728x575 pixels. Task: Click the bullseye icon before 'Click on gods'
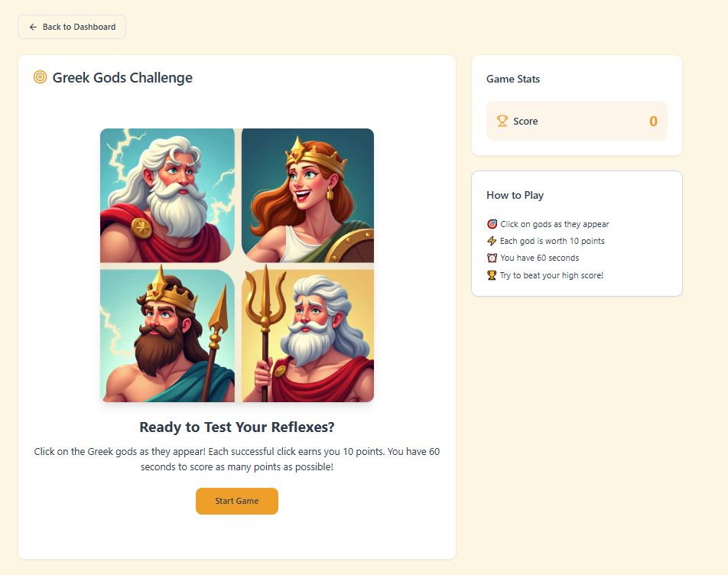tap(492, 224)
